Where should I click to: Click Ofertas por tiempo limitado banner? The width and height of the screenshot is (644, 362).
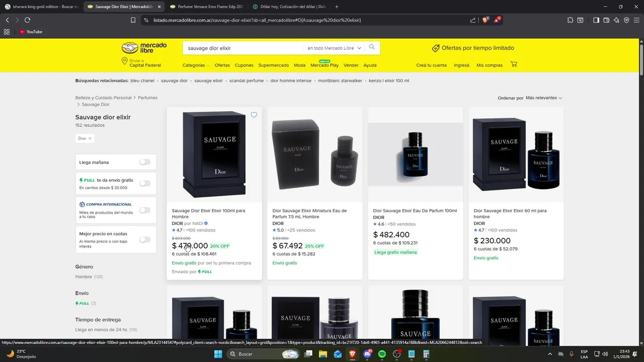click(473, 48)
